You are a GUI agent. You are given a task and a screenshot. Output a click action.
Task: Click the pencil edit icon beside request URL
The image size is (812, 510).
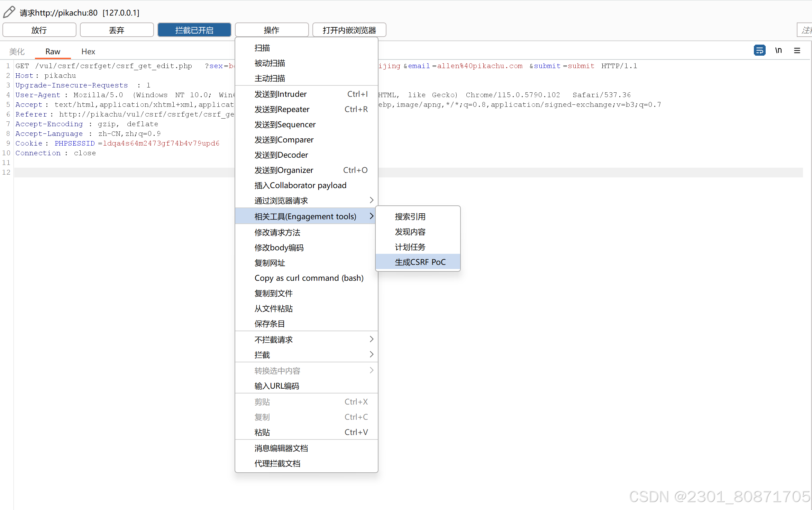click(9, 12)
